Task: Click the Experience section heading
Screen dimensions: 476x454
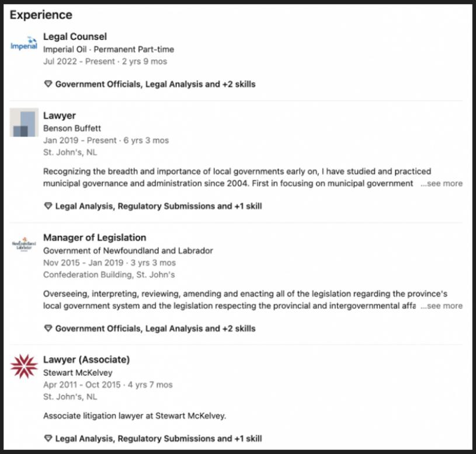Action: tap(41, 15)
